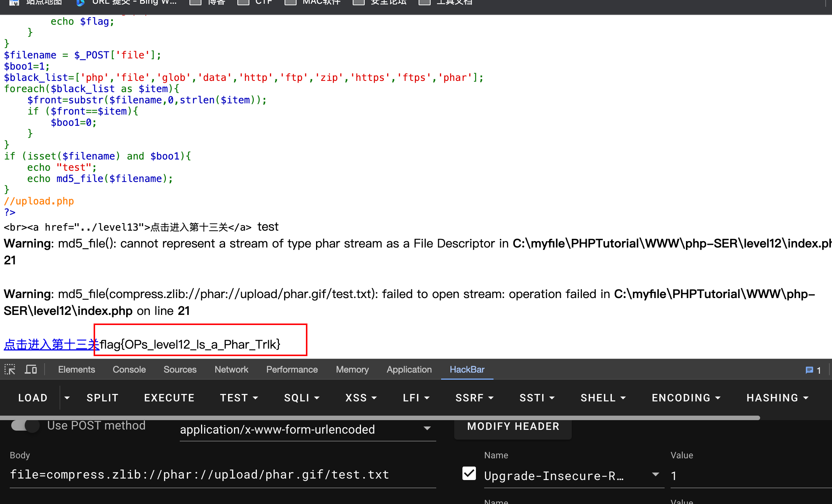The image size is (832, 504).
Task: Open the LFI dropdown menu
Action: pyautogui.click(x=416, y=398)
